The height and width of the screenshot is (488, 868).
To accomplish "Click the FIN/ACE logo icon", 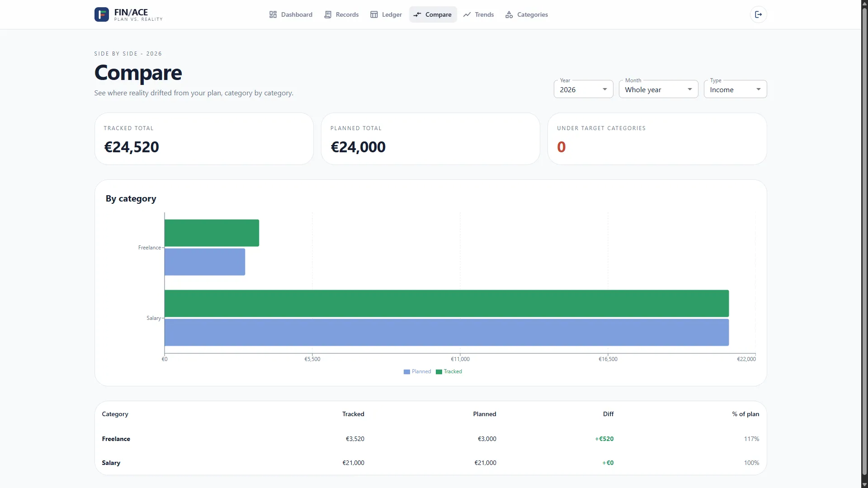I will (x=101, y=14).
